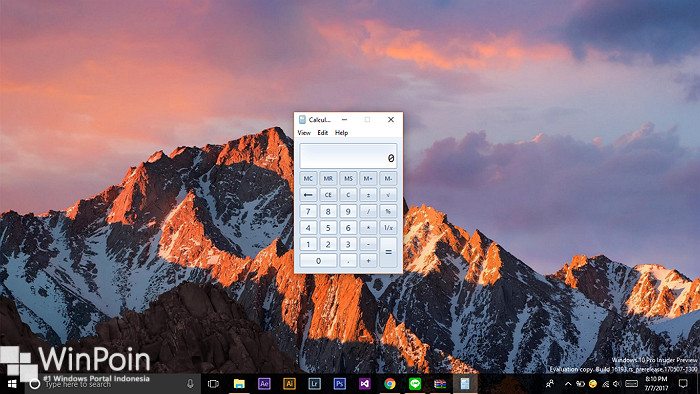Click the reciprocal 1/x button

point(388,228)
